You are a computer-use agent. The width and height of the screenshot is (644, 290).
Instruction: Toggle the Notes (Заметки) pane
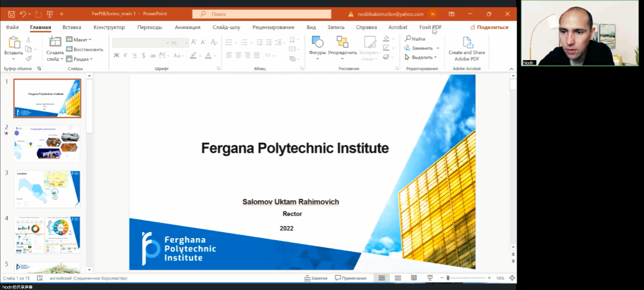pyautogui.click(x=316, y=278)
